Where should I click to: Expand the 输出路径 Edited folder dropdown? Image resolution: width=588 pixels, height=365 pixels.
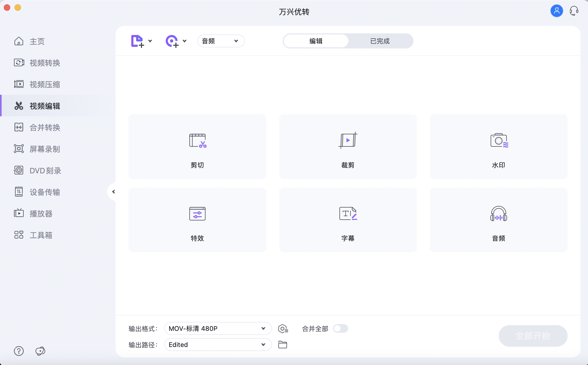[x=263, y=345]
